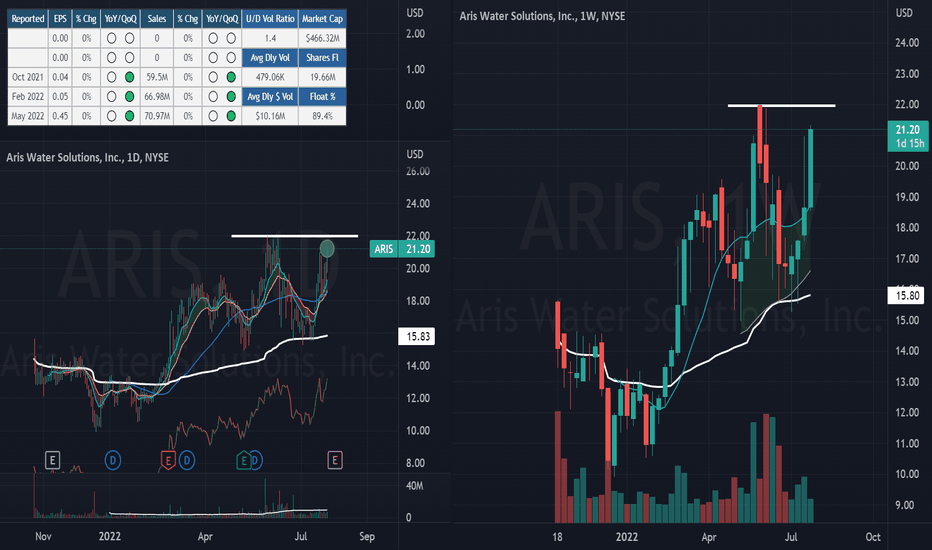Select the Float % label
This screenshot has width=932, height=550.
tap(322, 96)
